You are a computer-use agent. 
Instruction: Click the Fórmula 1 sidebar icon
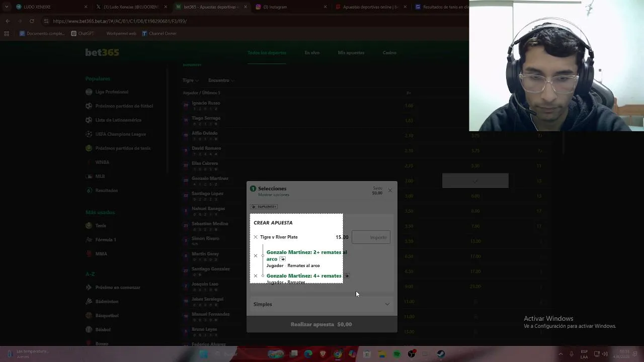pos(89,240)
